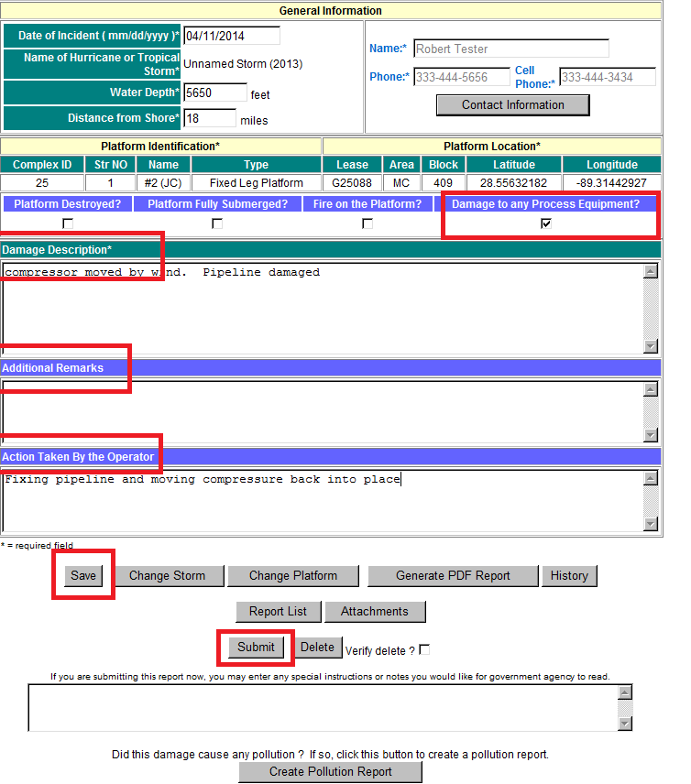Image resolution: width=691 pixels, height=784 pixels.
Task: Click the Date of Incident field
Action: (x=231, y=36)
